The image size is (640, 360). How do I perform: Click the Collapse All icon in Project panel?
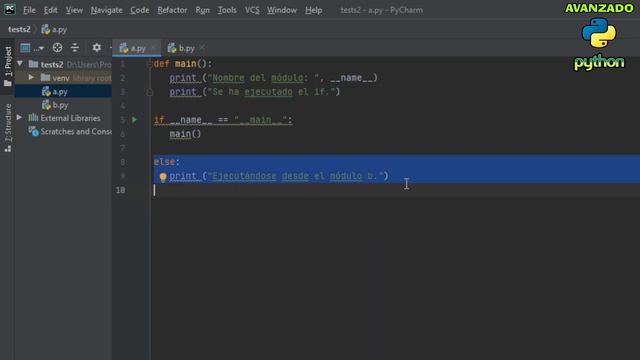point(75,48)
